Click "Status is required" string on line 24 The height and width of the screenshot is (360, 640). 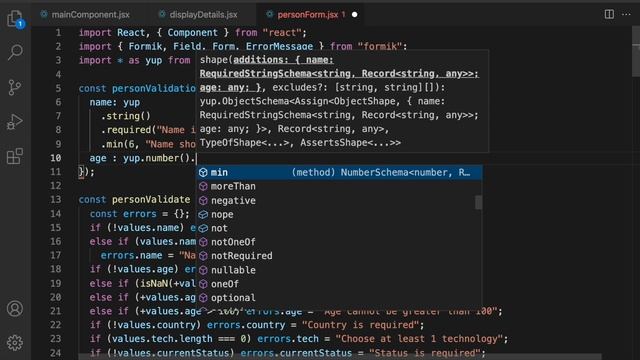click(x=424, y=353)
